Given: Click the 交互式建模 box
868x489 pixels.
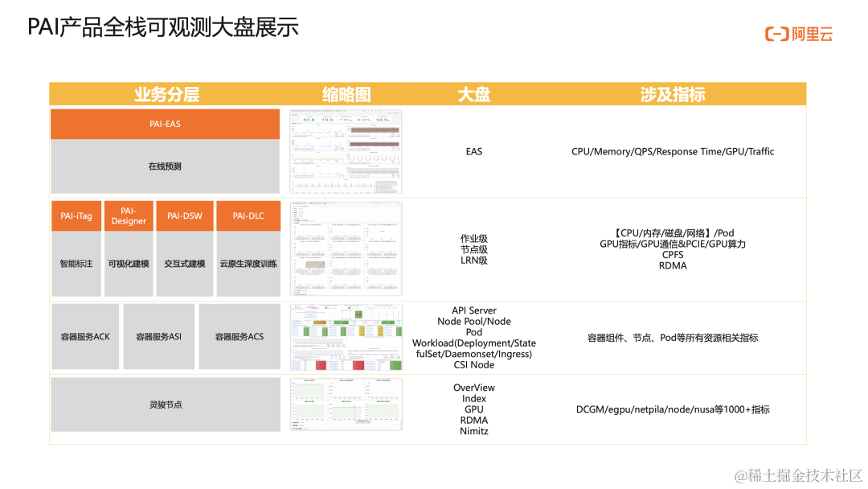Looking at the screenshot, I should (185, 264).
